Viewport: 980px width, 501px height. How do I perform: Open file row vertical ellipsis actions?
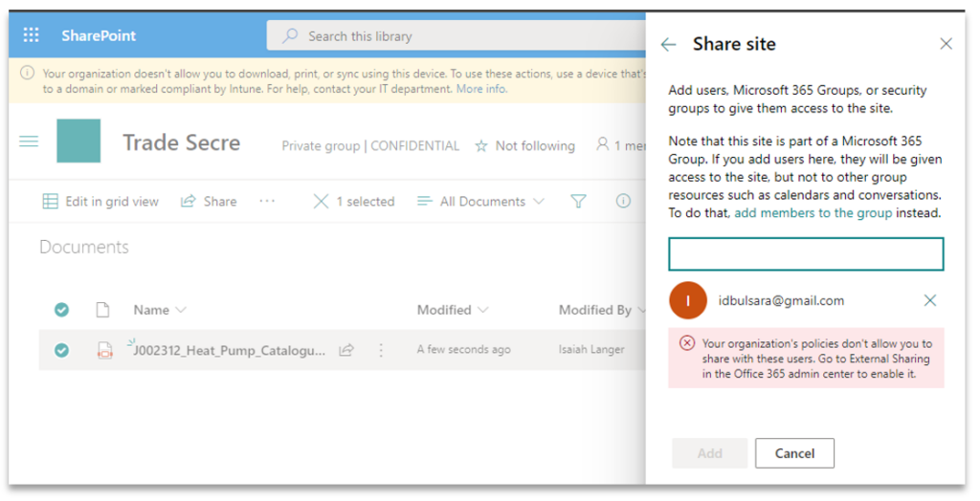(x=381, y=351)
